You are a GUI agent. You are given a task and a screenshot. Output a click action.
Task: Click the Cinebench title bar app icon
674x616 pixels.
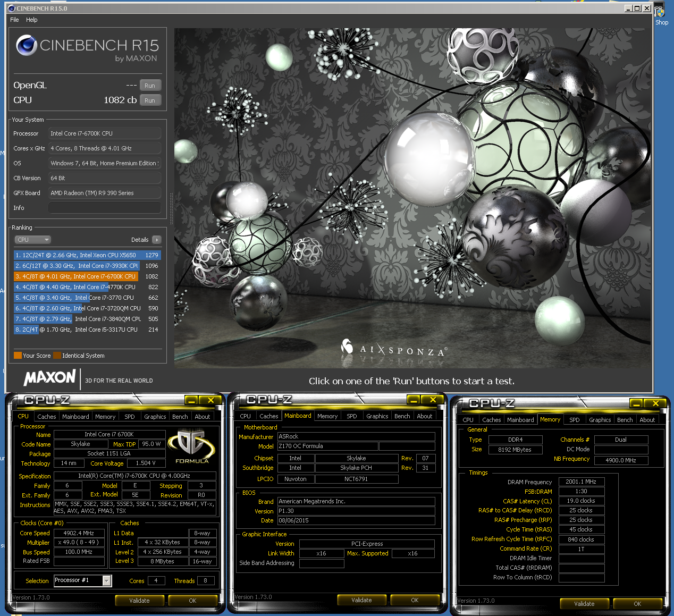click(x=11, y=9)
